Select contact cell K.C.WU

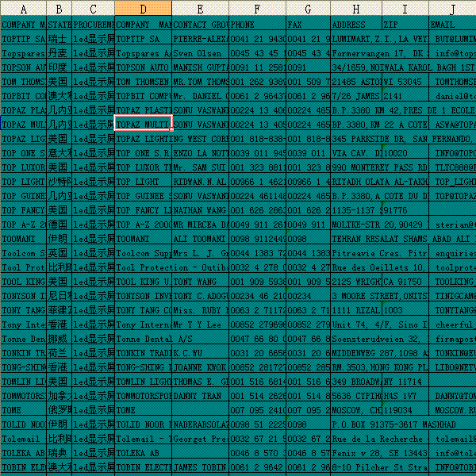click(201, 353)
